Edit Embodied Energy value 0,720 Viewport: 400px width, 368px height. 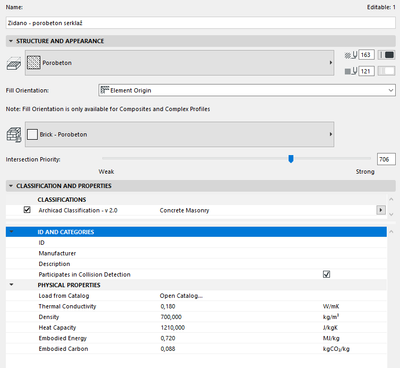click(168, 338)
